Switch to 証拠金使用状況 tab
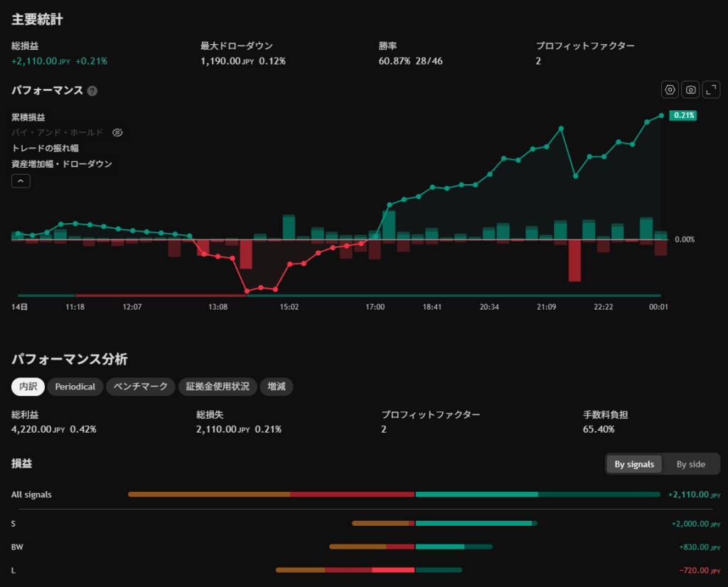Screen dimensions: 728x587 (x=218, y=387)
